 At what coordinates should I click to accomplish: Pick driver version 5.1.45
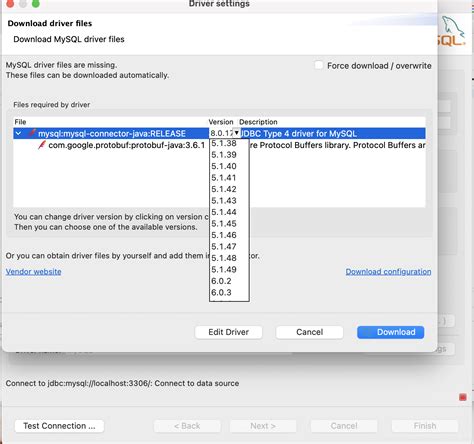point(224,223)
